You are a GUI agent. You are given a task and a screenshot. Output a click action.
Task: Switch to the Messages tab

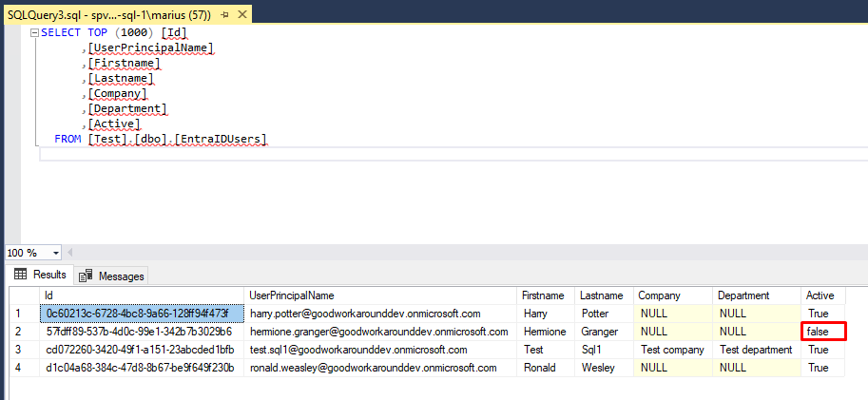coord(112,276)
